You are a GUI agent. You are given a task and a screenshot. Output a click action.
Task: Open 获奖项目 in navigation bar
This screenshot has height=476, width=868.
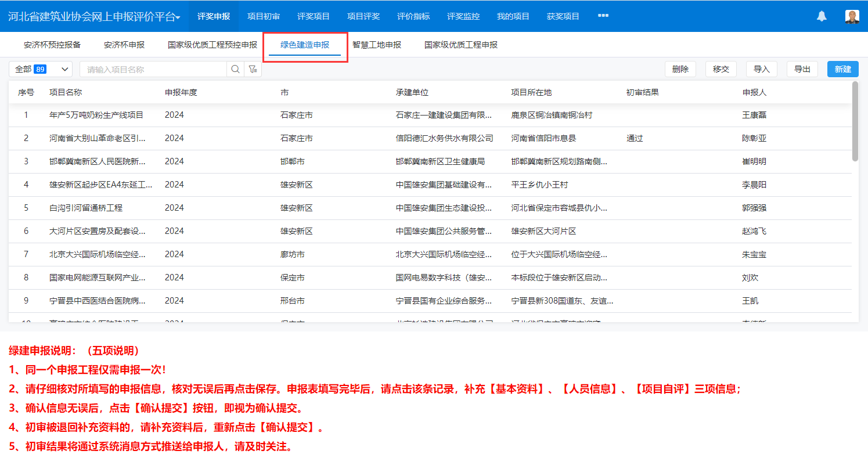click(563, 16)
